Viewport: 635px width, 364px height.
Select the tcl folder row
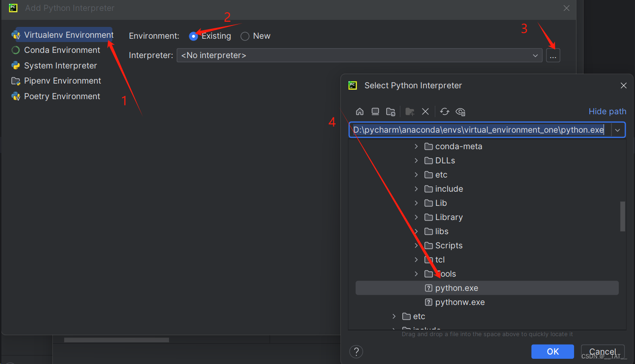point(487,260)
